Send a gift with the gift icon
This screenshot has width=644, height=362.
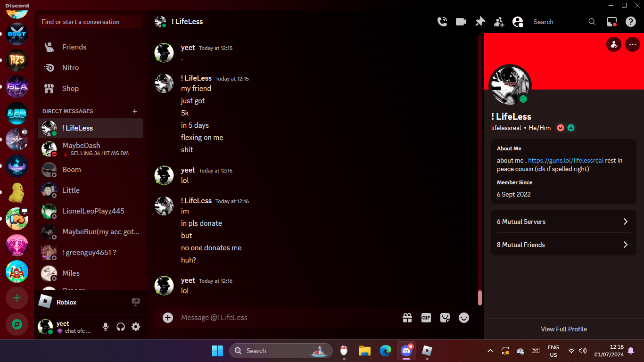[x=407, y=318]
